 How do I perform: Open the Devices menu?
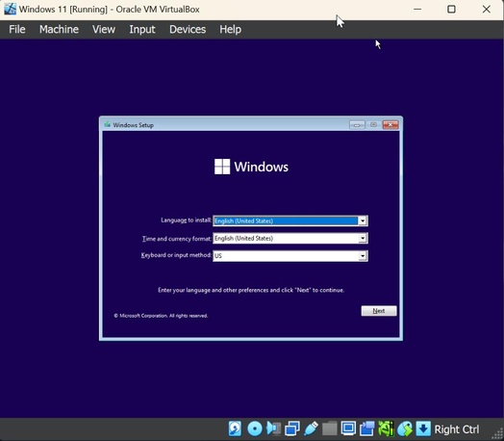point(188,30)
